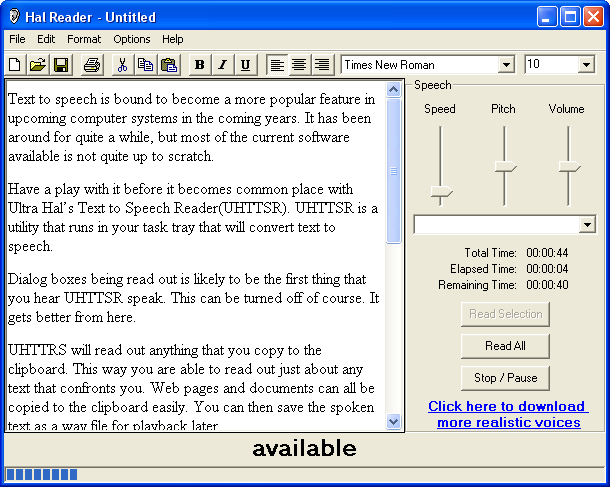
Task: Open the File menu
Action: (17, 39)
